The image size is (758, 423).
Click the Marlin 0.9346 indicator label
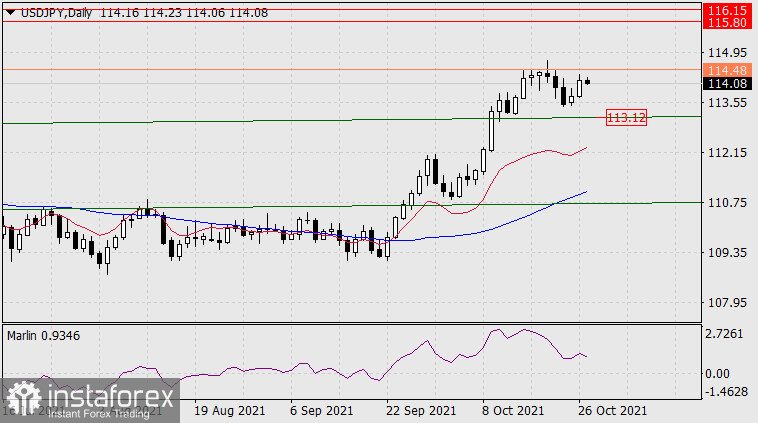click(x=42, y=335)
